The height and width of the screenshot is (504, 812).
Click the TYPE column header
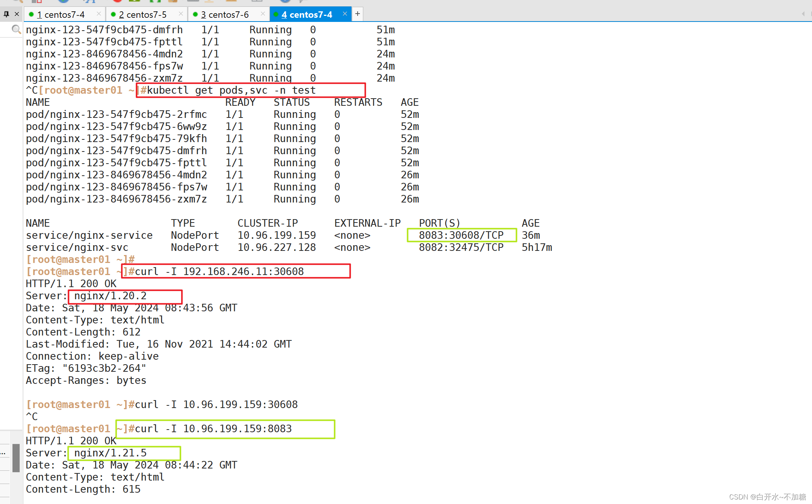coord(183,223)
